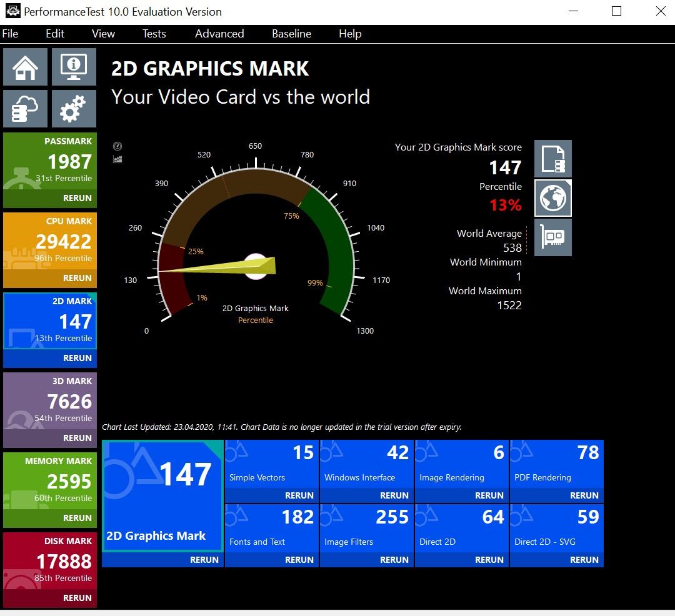Click the World Maximum 1522 value

509,306
